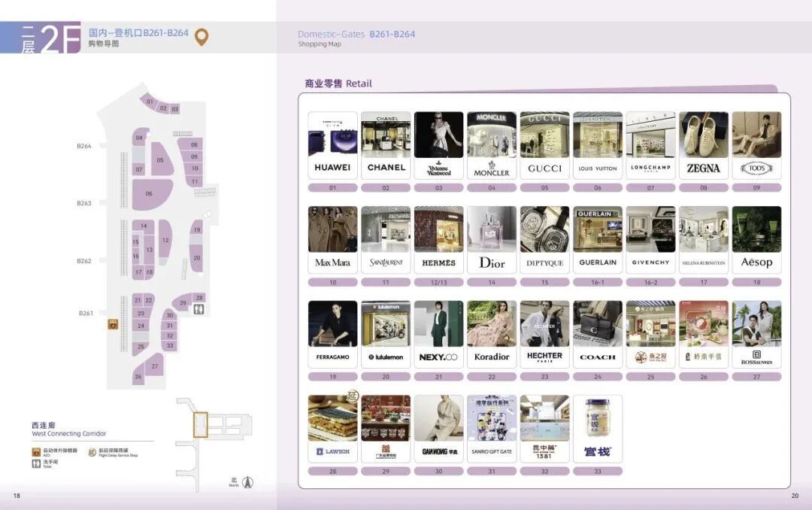Image resolution: width=812 pixels, height=510 pixels.
Task: Select the AED icon beside gate B261 on map
Action: (113, 324)
